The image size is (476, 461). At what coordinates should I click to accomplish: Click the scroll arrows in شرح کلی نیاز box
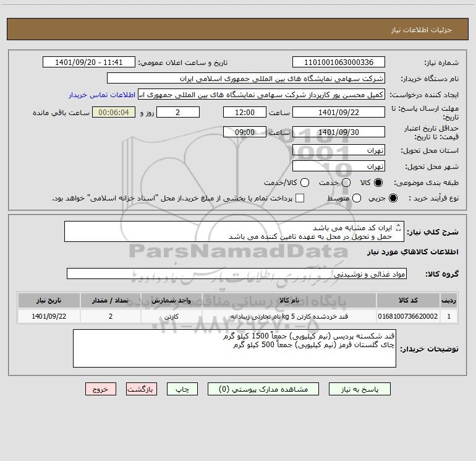click(399, 227)
